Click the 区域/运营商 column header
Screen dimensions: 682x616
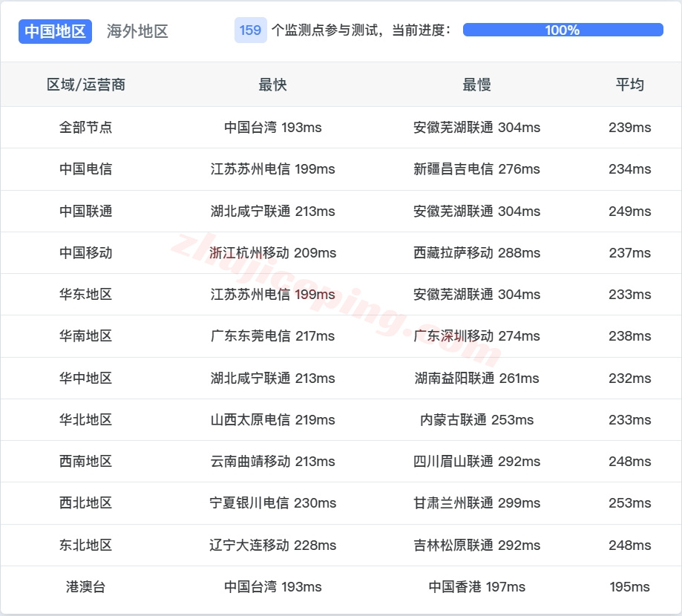(x=83, y=85)
